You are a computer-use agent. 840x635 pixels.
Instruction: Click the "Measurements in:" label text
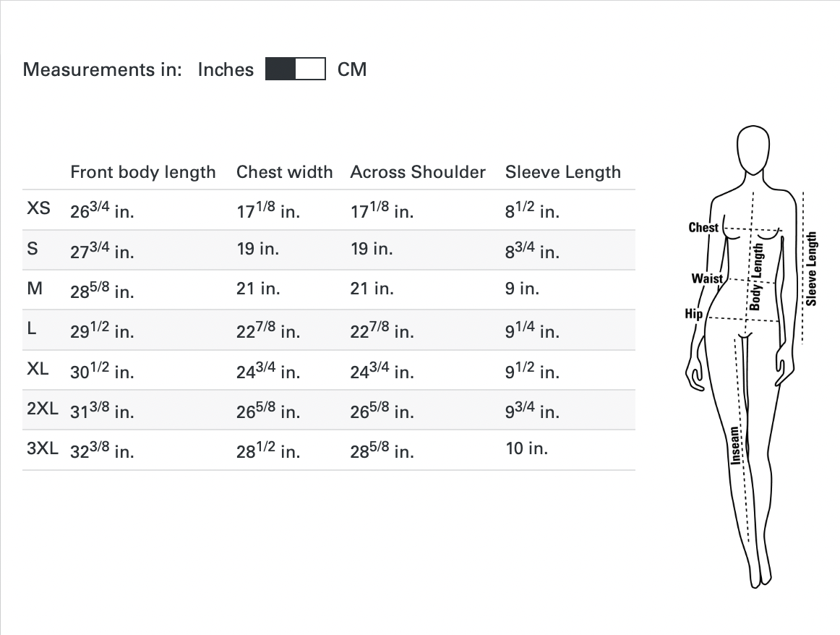pos(103,69)
